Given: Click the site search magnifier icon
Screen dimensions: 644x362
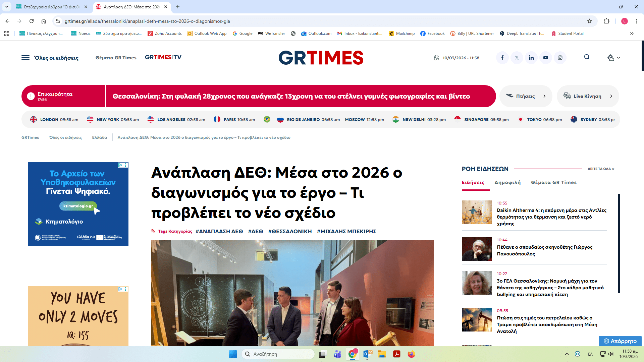Looking at the screenshot, I should coord(587,57).
